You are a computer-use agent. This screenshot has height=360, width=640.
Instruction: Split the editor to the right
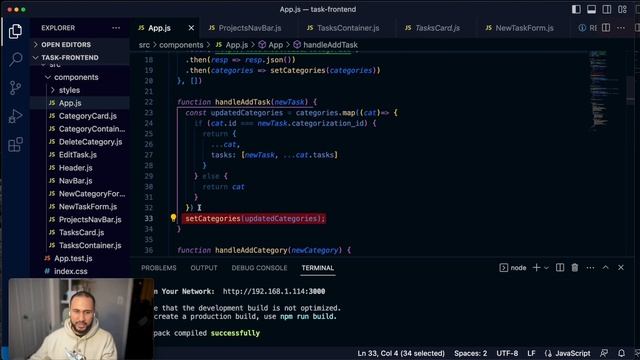[x=606, y=28]
